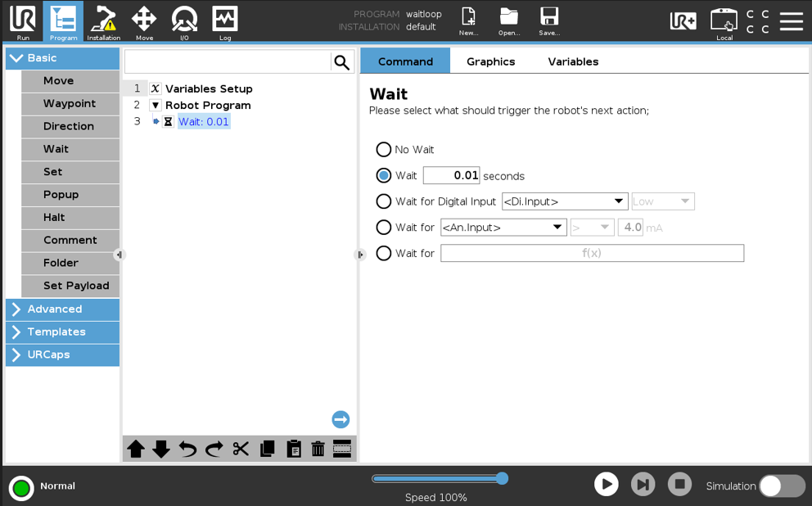812x506 pixels.
Task: Insert a Direction command
Action: (x=70, y=127)
